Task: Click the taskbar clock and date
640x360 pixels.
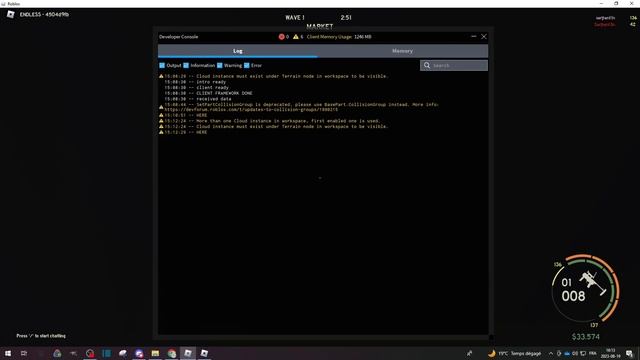Action: point(610,353)
